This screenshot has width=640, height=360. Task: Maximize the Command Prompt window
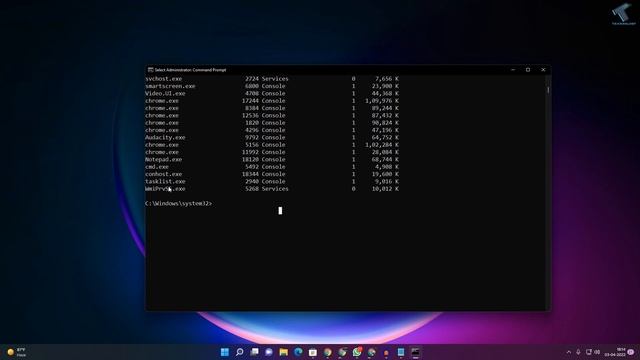tap(528, 70)
